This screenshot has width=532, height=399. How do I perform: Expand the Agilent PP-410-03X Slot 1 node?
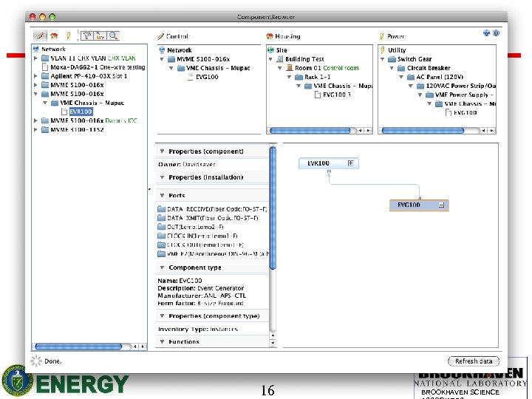click(35, 76)
